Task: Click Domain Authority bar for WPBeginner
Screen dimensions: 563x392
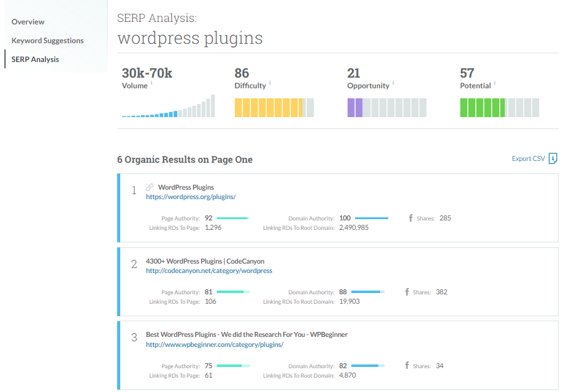Action: point(368,366)
